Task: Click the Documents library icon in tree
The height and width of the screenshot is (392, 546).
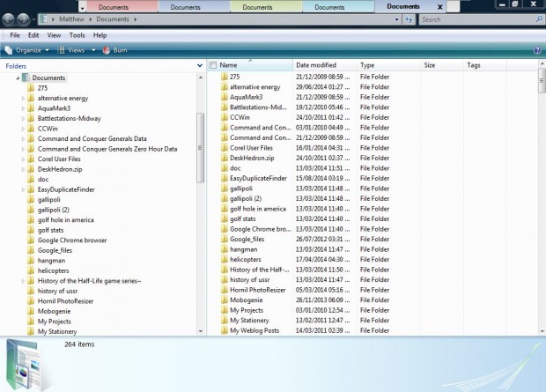Action: 26,78
